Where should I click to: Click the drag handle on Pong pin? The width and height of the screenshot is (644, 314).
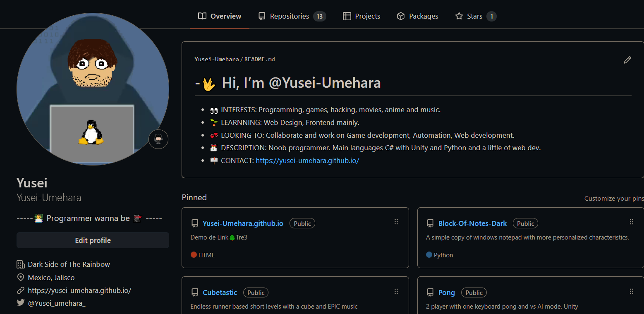click(632, 291)
